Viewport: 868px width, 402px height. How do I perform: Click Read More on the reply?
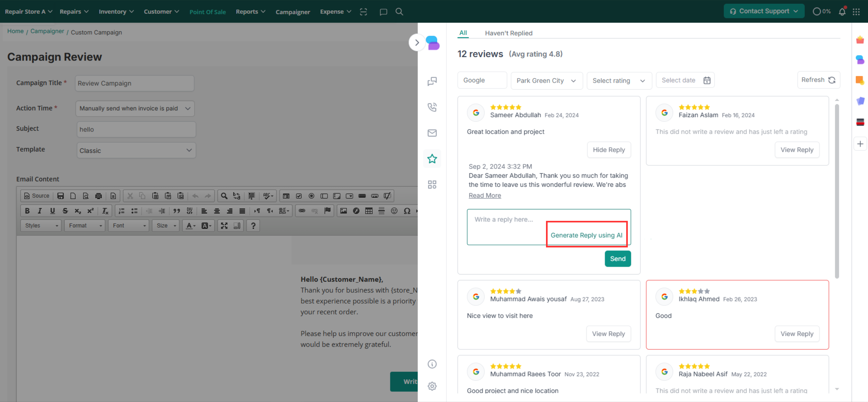pos(485,195)
